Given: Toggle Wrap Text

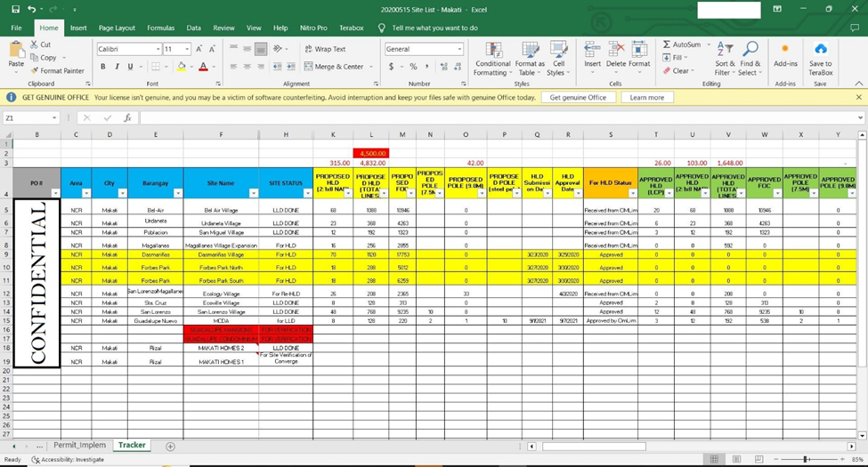Looking at the screenshot, I should pos(326,49).
